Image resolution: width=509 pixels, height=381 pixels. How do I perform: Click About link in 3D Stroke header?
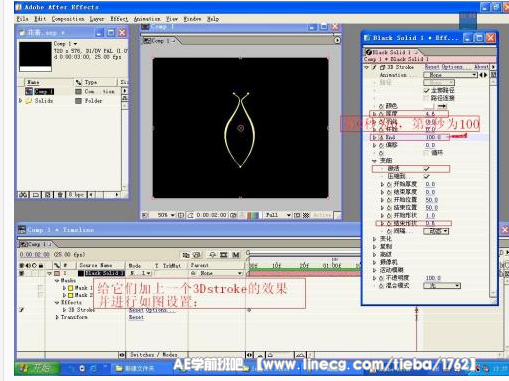(x=481, y=67)
